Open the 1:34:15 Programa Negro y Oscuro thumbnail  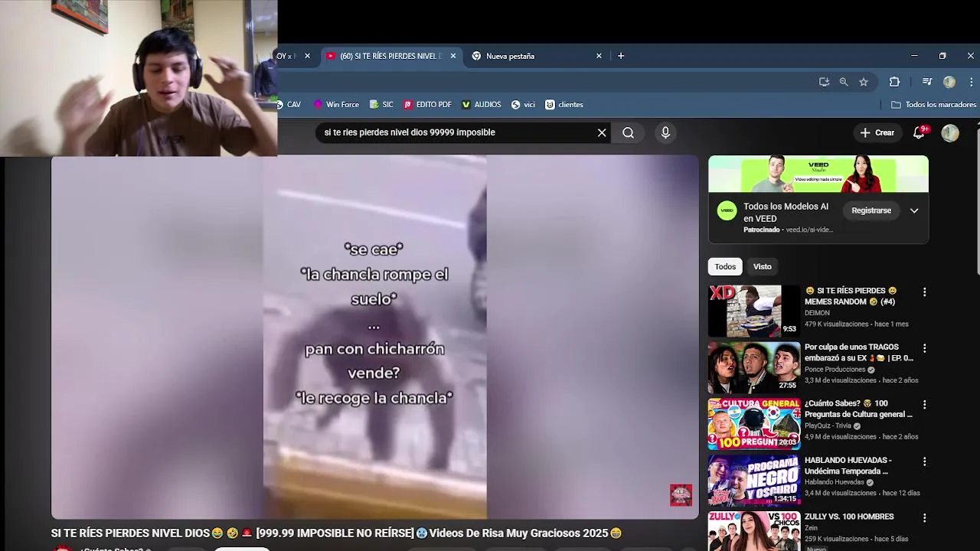(x=754, y=481)
